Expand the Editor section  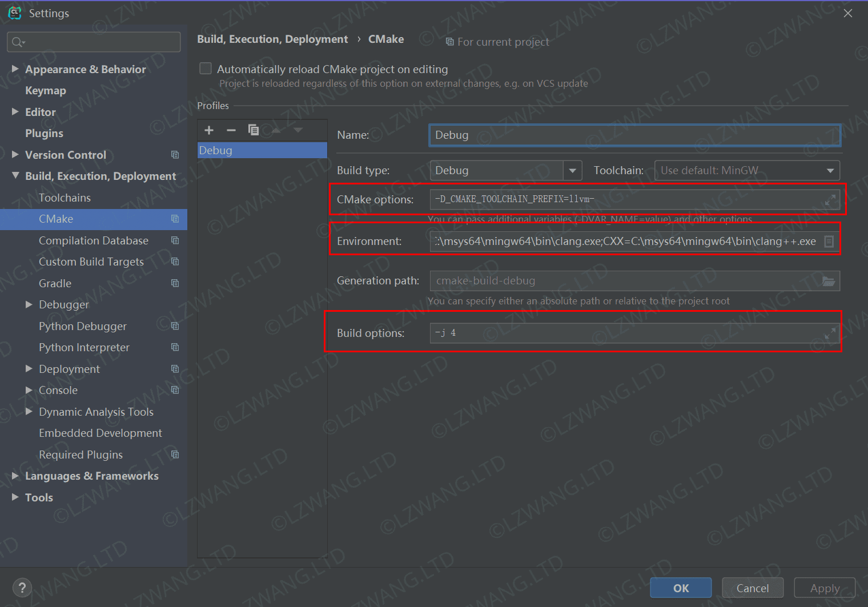click(x=15, y=111)
